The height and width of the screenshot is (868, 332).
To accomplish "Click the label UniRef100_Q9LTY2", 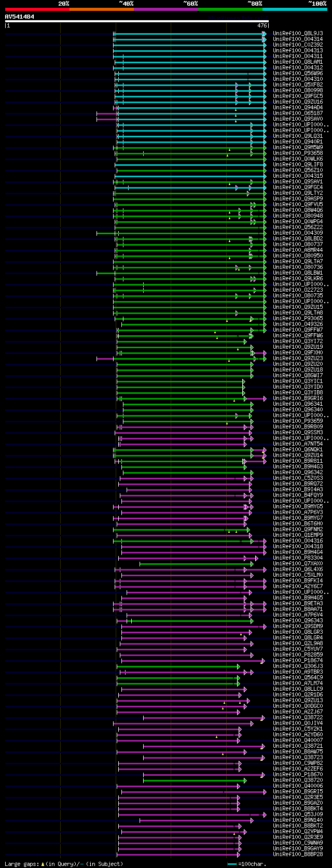I will [x=298, y=193].
